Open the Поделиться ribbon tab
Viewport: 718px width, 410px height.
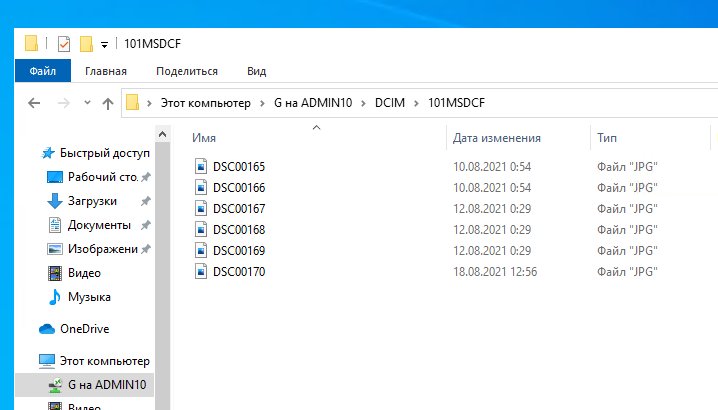coord(187,71)
